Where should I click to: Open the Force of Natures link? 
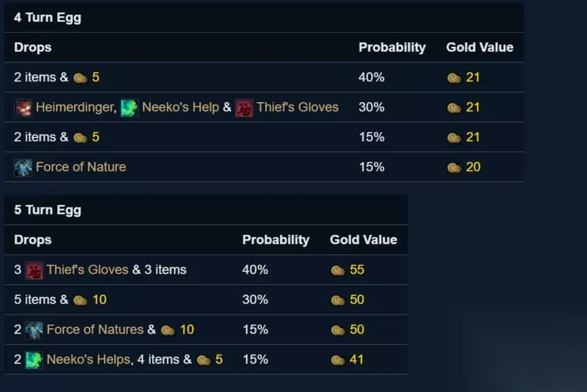(x=95, y=330)
